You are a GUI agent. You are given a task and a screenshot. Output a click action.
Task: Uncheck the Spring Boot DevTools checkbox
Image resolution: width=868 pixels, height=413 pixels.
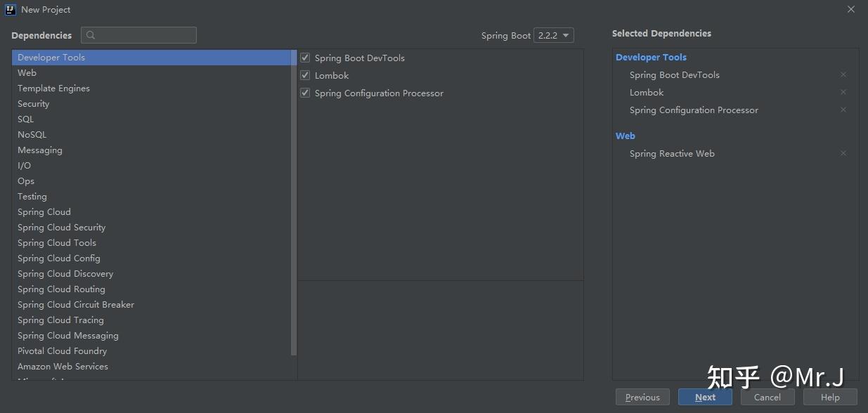305,58
